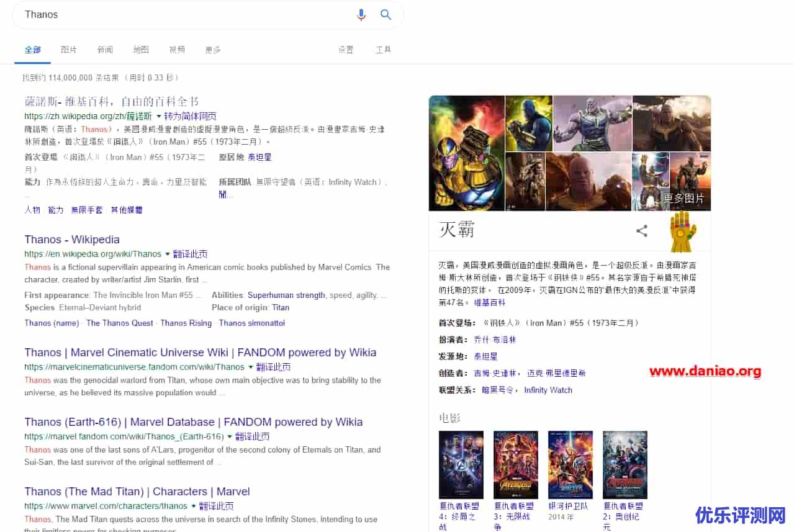Click the magnifying glass search button
Image resolution: width=794 pixels, height=532 pixels.
(386, 15)
